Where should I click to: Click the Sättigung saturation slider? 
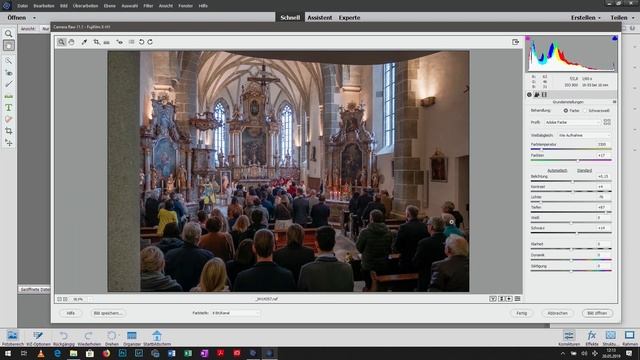point(571,271)
